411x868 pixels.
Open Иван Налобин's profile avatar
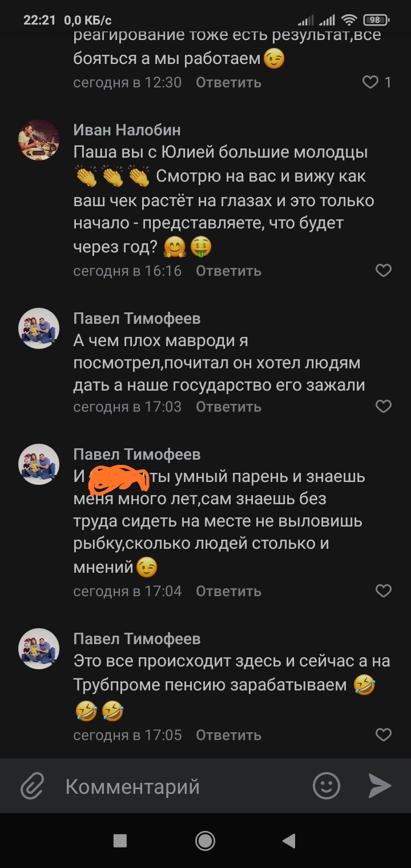(39, 140)
